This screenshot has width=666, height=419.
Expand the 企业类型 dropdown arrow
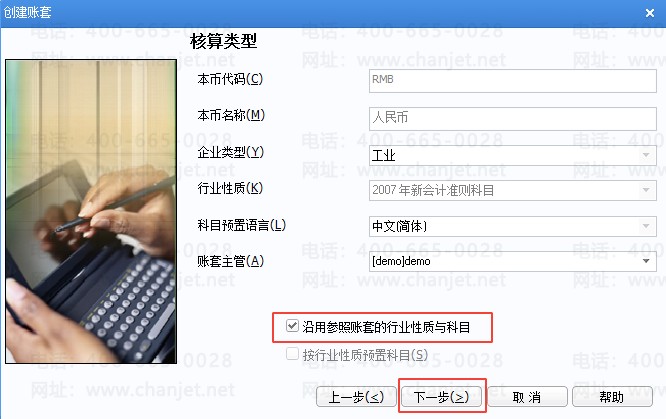point(646,155)
